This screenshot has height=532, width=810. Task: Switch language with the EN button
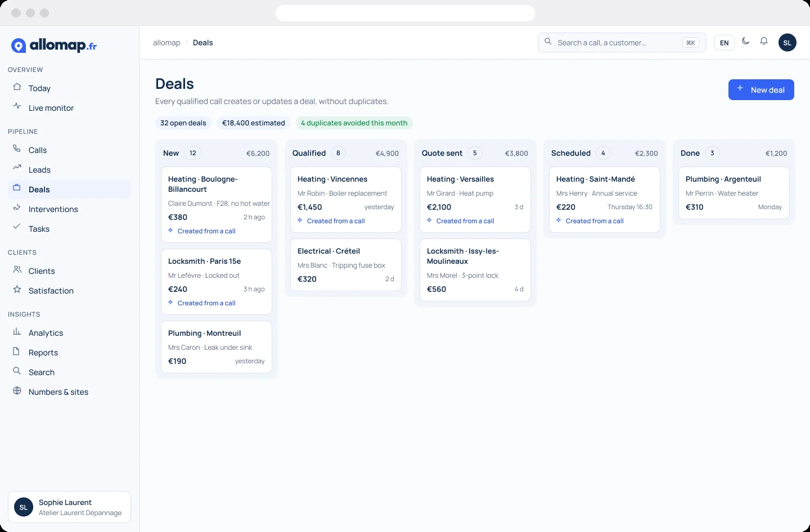tap(724, 43)
